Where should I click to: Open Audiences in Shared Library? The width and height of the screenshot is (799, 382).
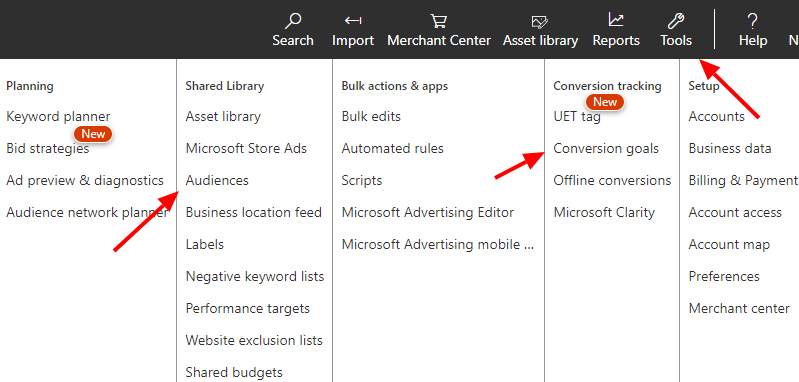(217, 180)
